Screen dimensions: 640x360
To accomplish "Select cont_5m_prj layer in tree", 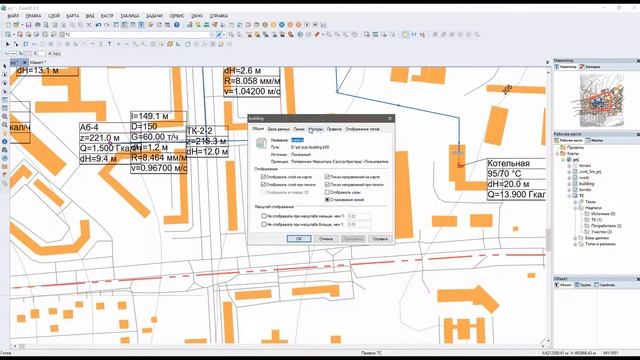I will pyautogui.click(x=590, y=172).
